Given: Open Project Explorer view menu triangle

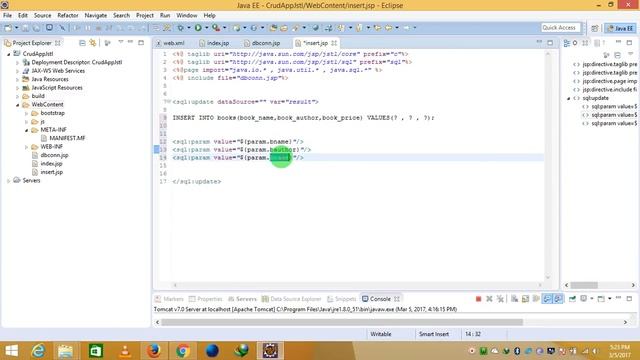Looking at the screenshot, I should tap(120, 42).
